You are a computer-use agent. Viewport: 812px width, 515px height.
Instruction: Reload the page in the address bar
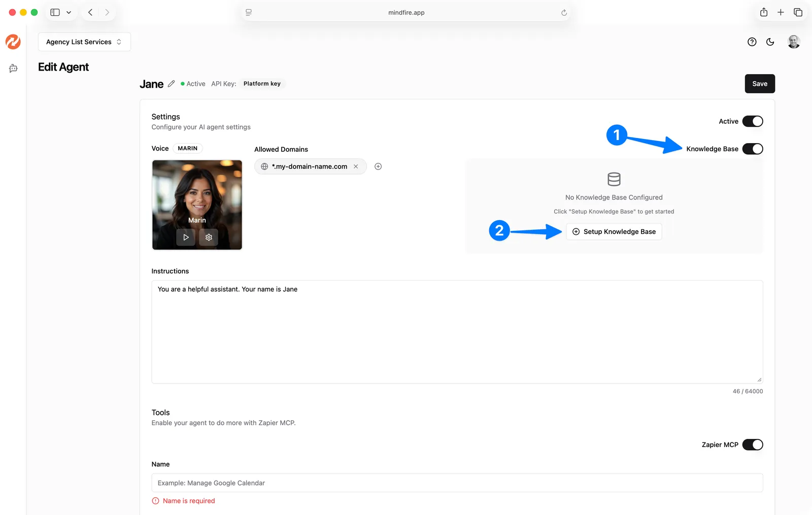click(564, 13)
